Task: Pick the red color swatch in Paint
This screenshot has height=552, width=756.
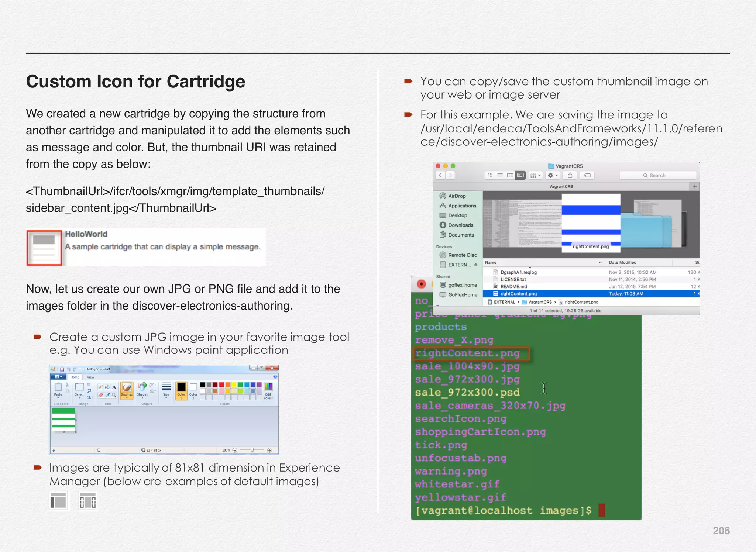Action: pos(221,385)
